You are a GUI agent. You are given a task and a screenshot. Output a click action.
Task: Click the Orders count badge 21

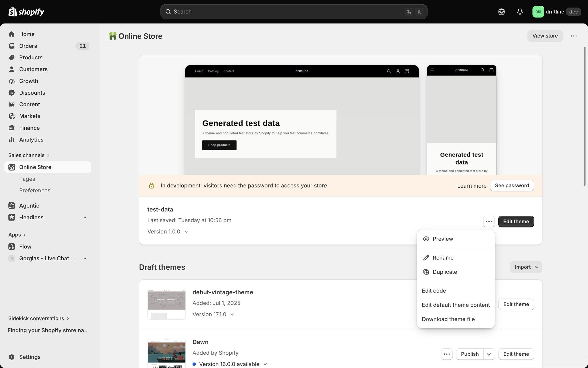(83, 46)
